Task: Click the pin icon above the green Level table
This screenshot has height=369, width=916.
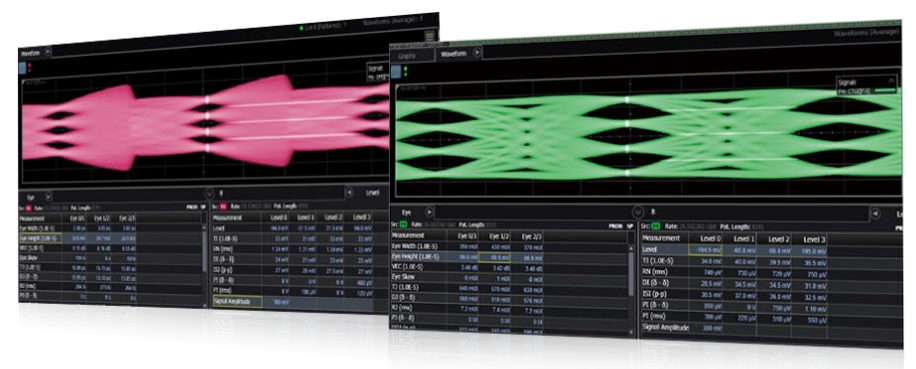Action: click(653, 211)
